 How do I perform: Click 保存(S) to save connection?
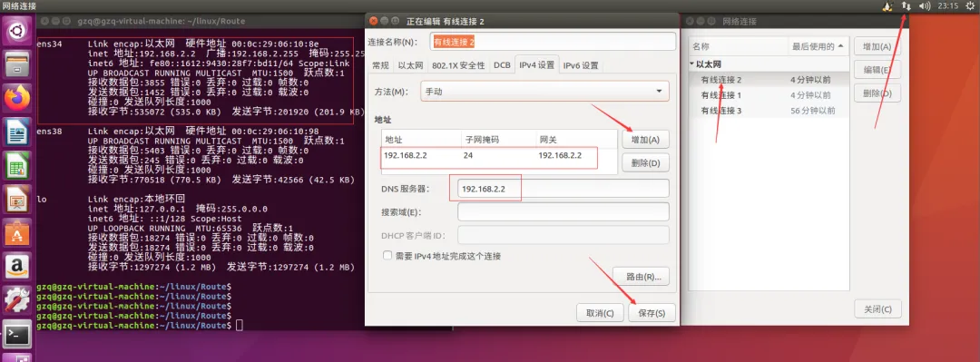(x=652, y=313)
